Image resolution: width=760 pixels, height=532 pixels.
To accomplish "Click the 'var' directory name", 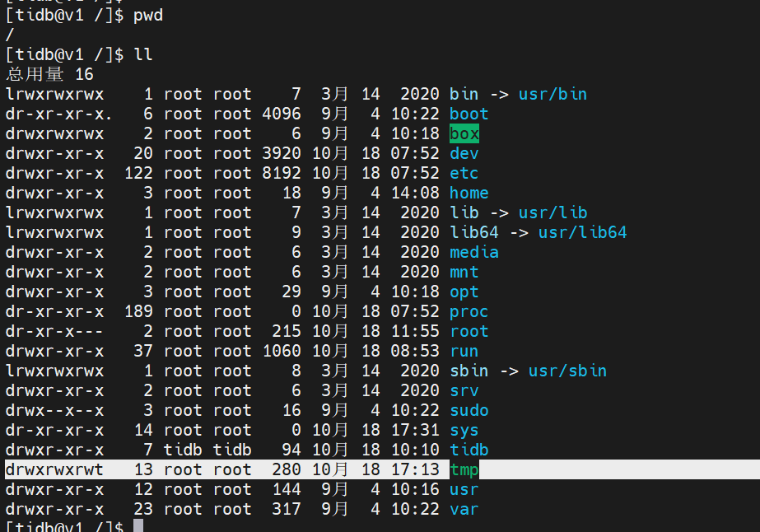I will click(x=464, y=509).
